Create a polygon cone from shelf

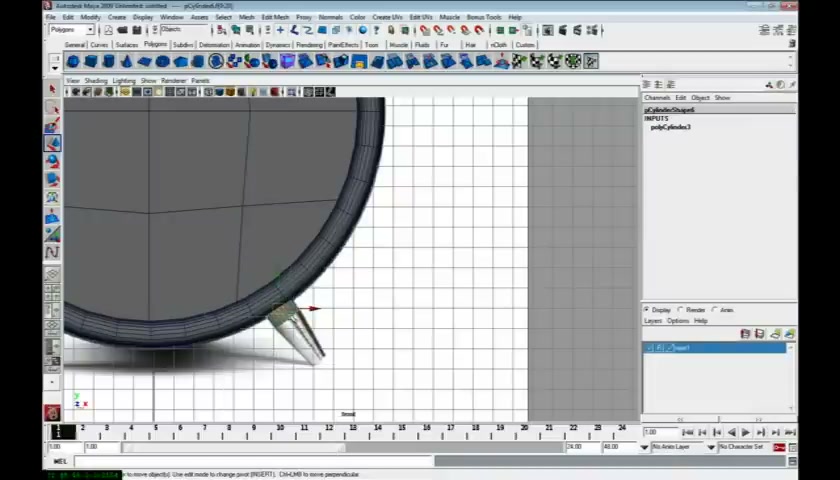(126, 62)
